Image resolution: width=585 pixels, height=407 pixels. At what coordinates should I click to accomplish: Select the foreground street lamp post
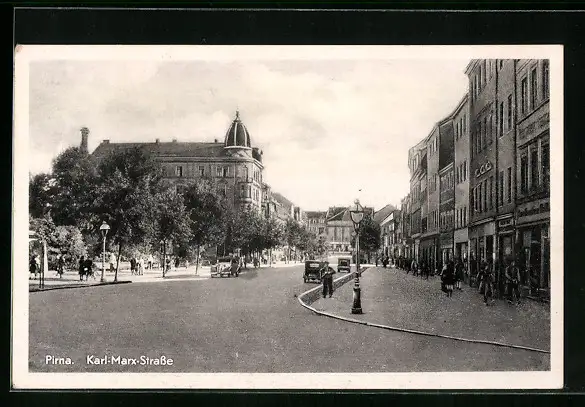point(357,257)
